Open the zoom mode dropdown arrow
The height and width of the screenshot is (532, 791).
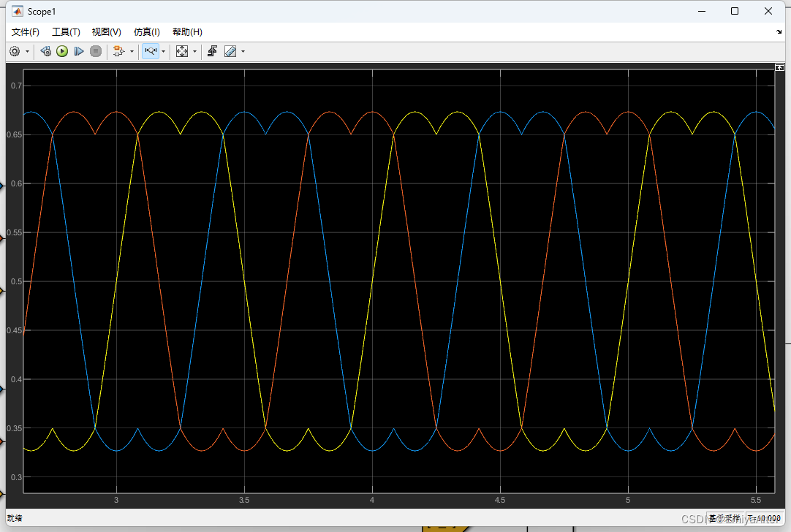(162, 51)
